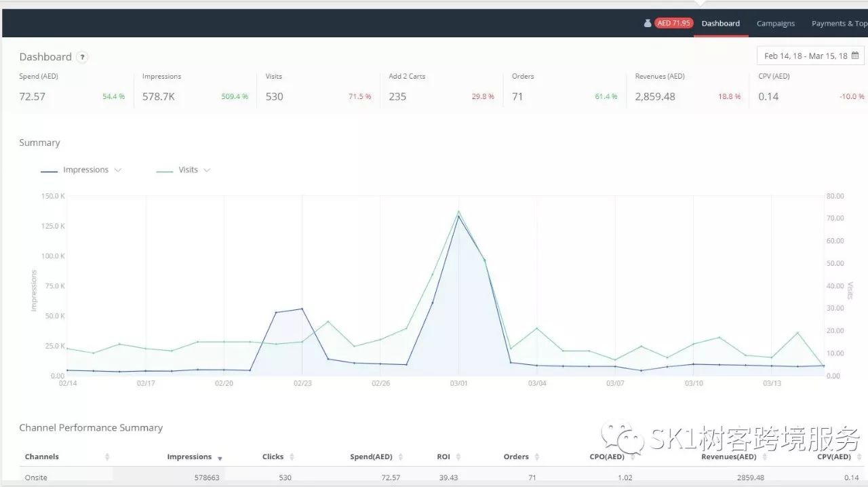
Task: Click the AED 71.95 balance badge
Action: point(673,23)
